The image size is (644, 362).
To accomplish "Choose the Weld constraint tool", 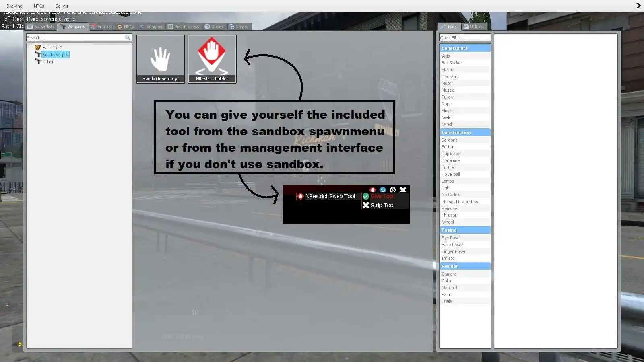I will 447,117.
